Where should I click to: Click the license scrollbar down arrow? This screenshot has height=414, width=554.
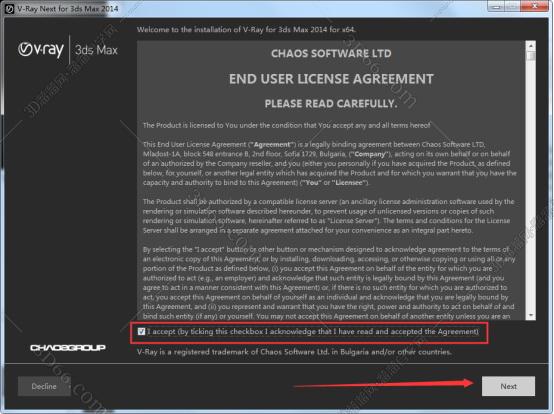tap(530, 315)
